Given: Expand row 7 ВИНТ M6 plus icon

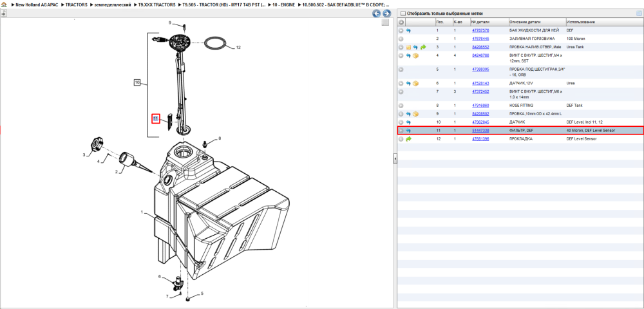Looking at the screenshot, I should coord(401,91).
